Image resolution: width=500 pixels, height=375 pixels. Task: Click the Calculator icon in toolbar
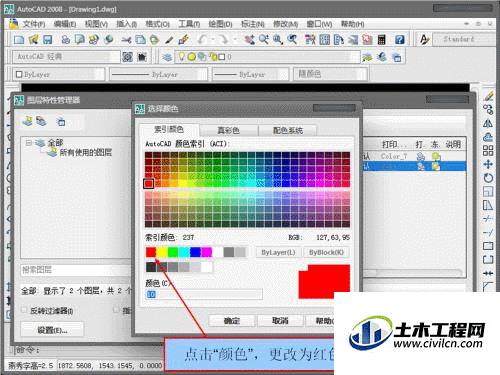click(381, 40)
